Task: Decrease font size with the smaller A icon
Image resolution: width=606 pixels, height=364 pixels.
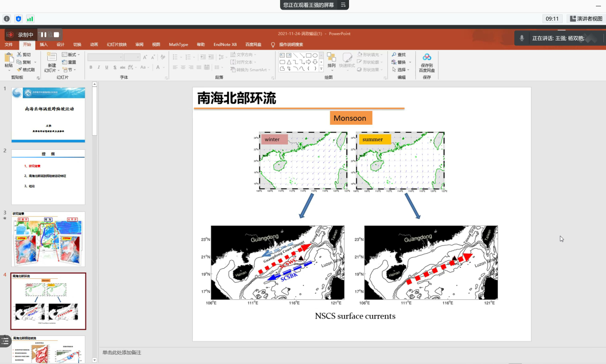Action: pos(152,57)
